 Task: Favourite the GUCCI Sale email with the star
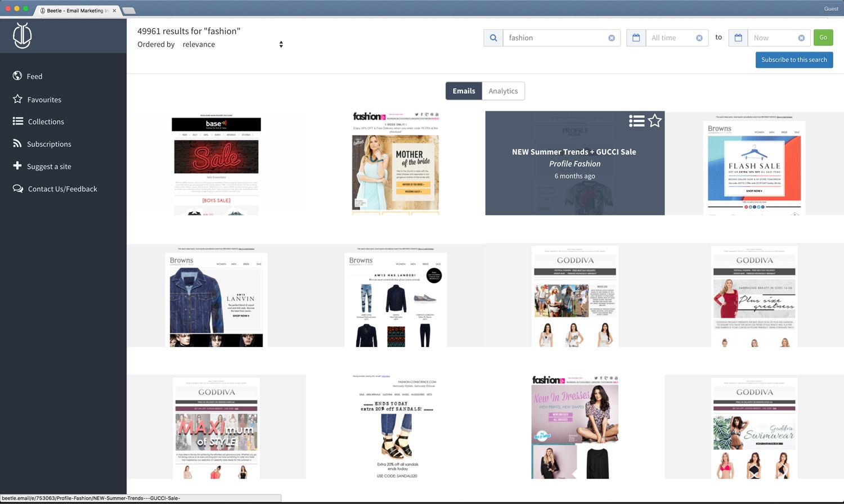click(x=655, y=121)
